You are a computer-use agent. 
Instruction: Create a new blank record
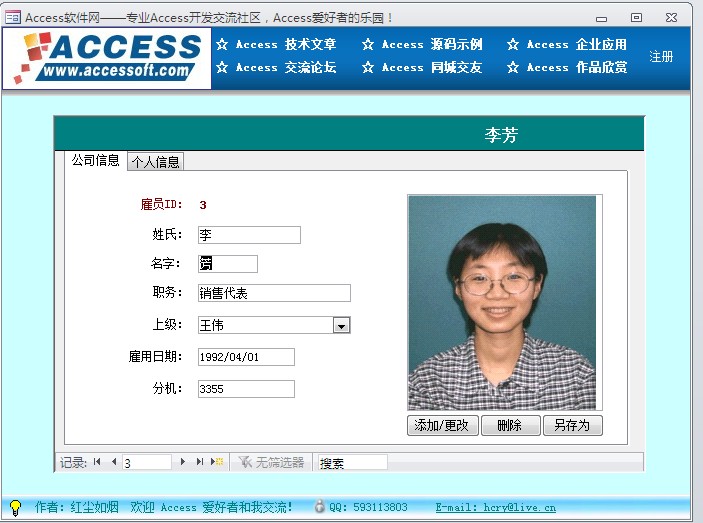217,462
